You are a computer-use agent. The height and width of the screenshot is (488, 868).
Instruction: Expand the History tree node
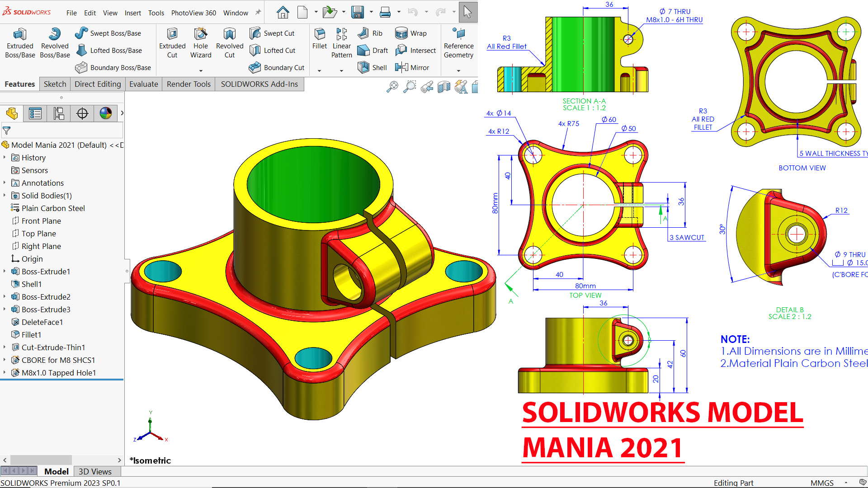coord(5,157)
